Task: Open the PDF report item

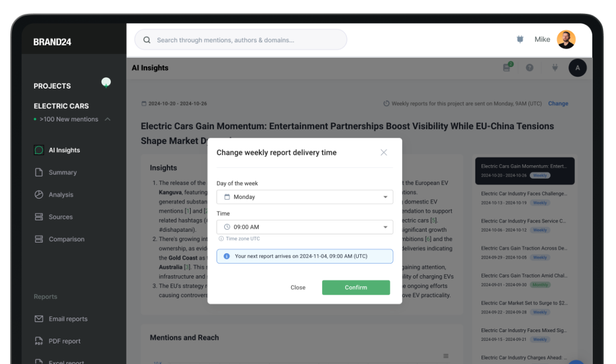Action: coord(64,341)
